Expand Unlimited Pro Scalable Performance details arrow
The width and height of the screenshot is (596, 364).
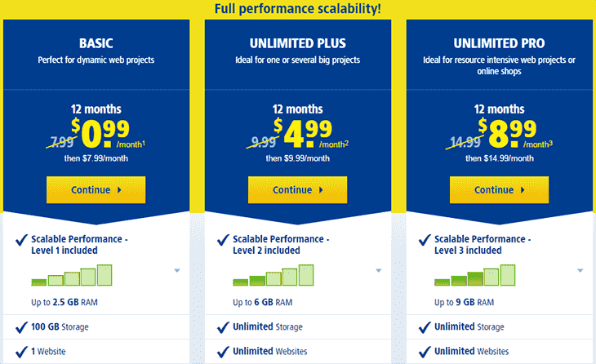pyautogui.click(x=580, y=270)
